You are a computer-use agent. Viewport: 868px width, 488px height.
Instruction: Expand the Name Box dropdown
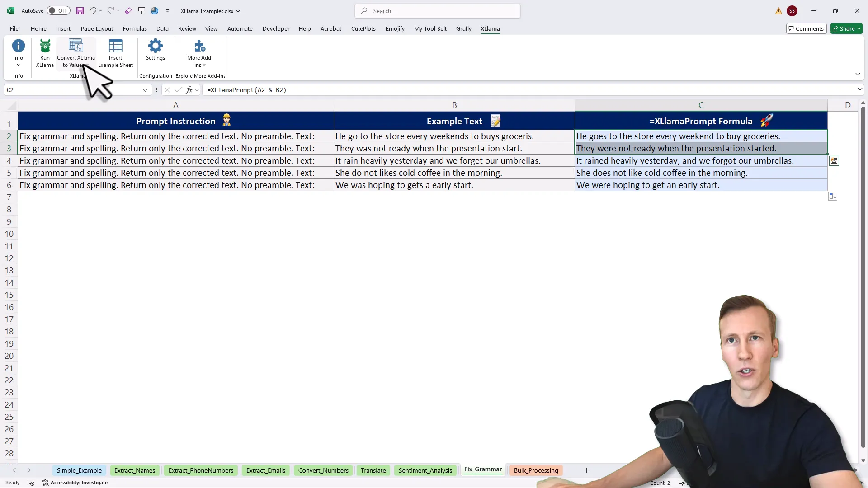tap(145, 90)
